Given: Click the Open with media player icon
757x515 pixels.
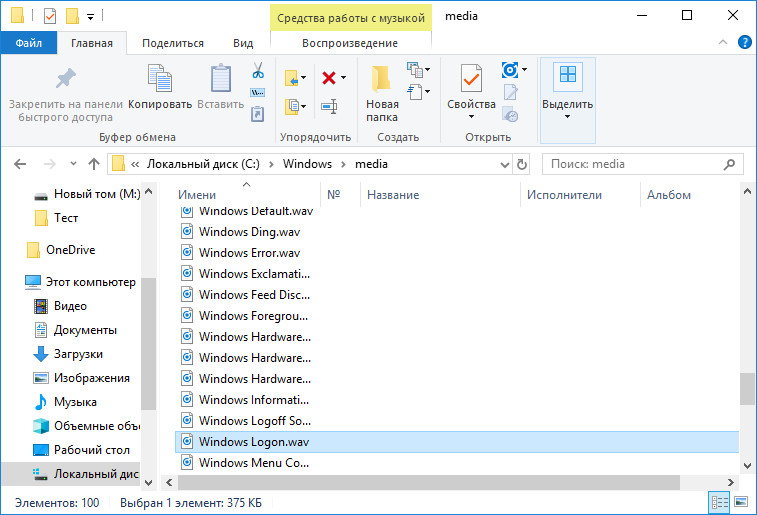Looking at the screenshot, I should pos(510,70).
